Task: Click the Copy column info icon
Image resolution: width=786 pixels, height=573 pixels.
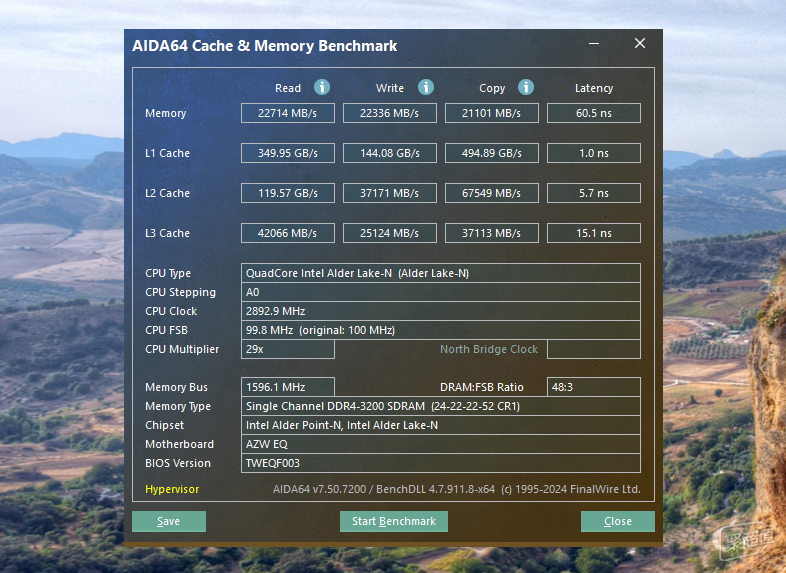Action: (525, 87)
